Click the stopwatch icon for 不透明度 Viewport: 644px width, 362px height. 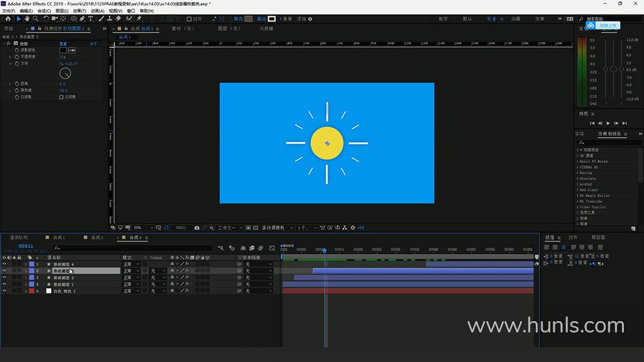click(17, 57)
